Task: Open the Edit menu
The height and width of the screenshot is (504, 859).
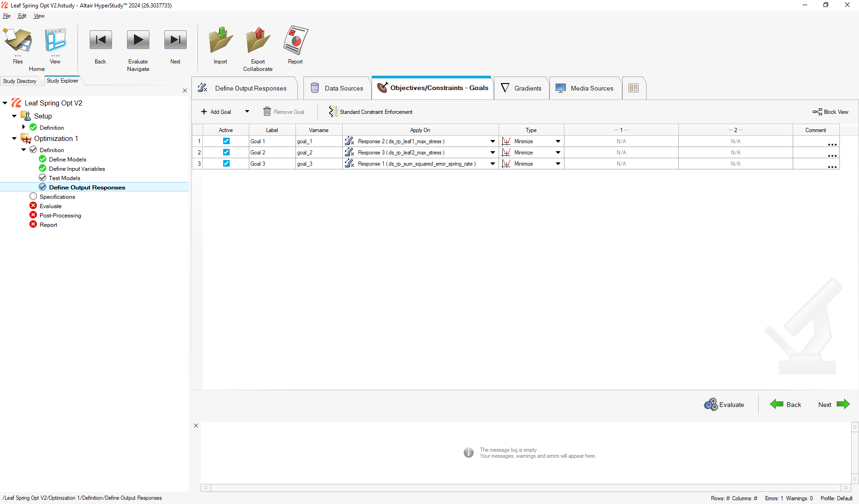Action: (x=22, y=16)
